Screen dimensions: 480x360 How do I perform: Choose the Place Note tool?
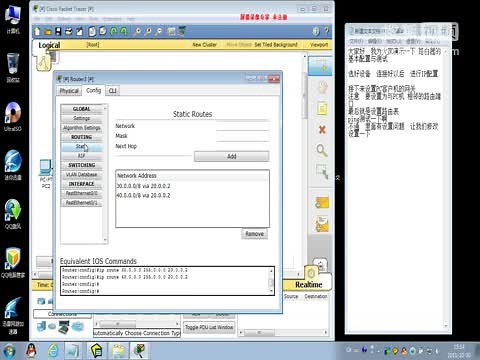tap(322, 109)
